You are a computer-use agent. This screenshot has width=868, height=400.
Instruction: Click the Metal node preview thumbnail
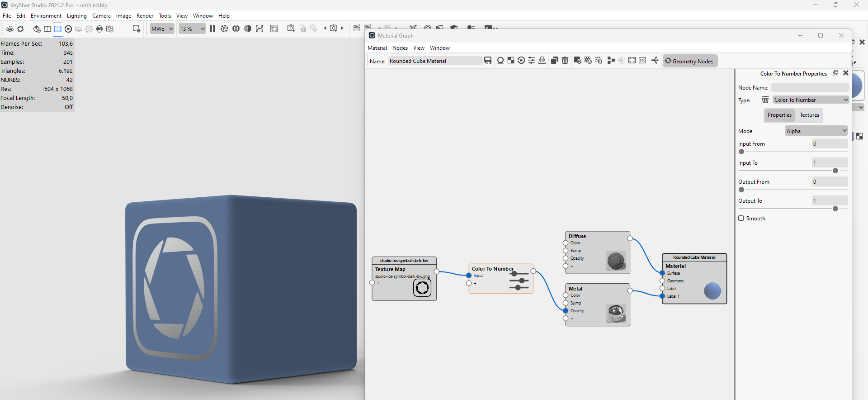[616, 313]
